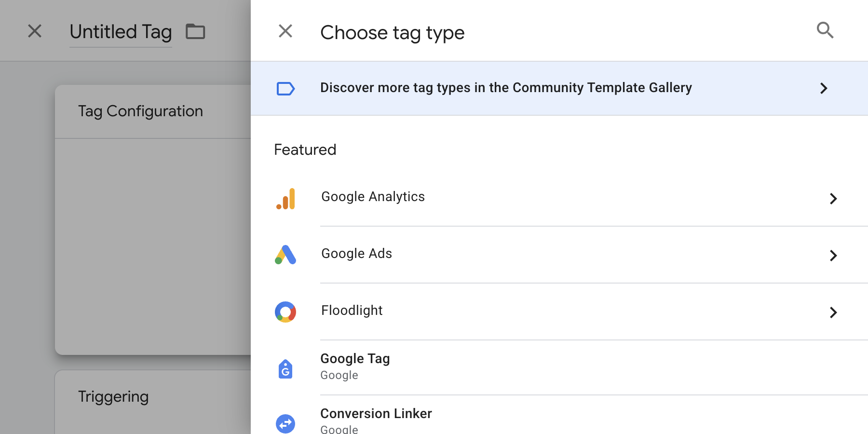The width and height of the screenshot is (868, 434).
Task: Choose the Google Tag option
Action: coord(559,367)
